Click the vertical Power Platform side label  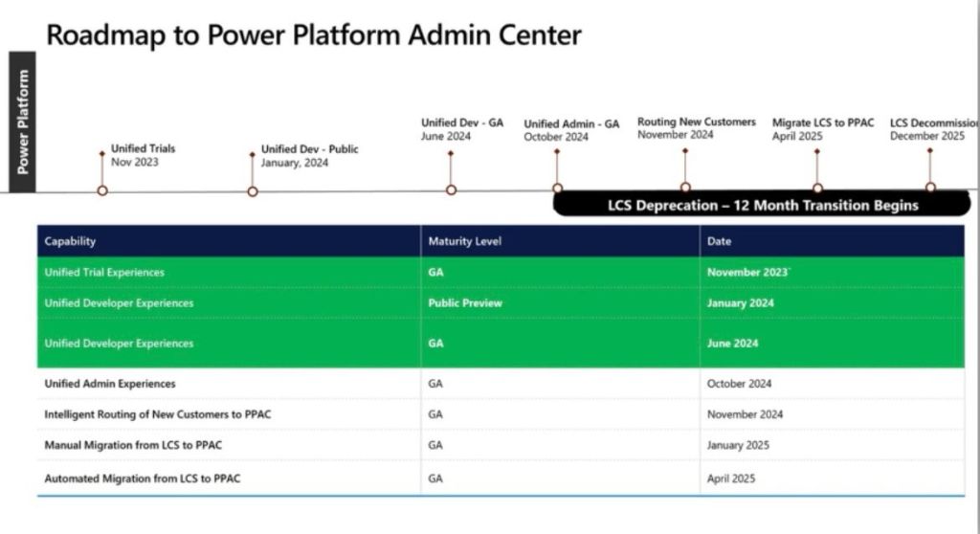click(23, 122)
